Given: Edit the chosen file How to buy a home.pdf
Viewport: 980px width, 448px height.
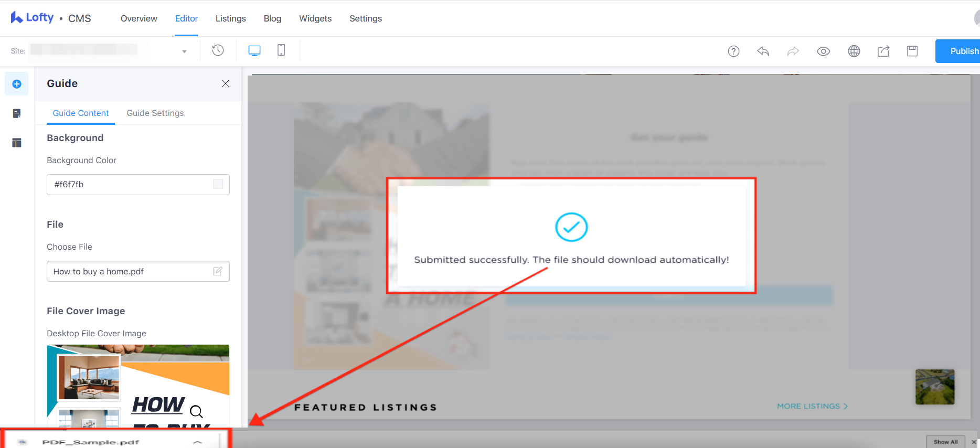Looking at the screenshot, I should (218, 271).
